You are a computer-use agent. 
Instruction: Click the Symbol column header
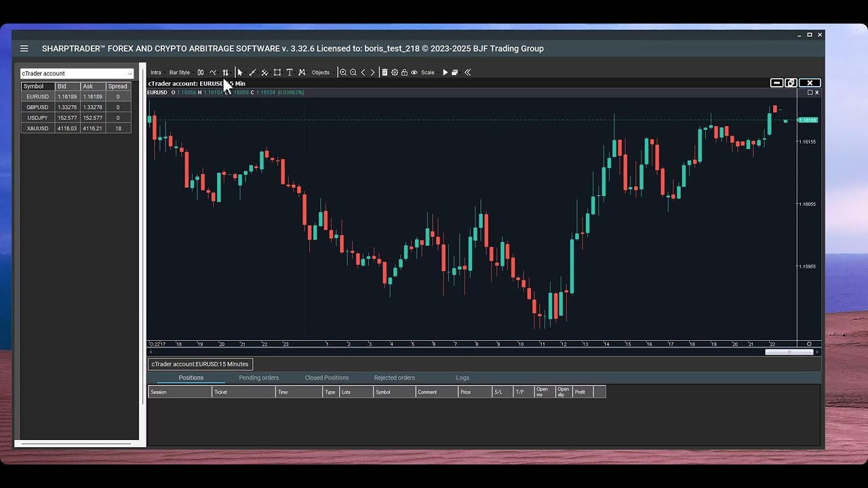point(38,87)
